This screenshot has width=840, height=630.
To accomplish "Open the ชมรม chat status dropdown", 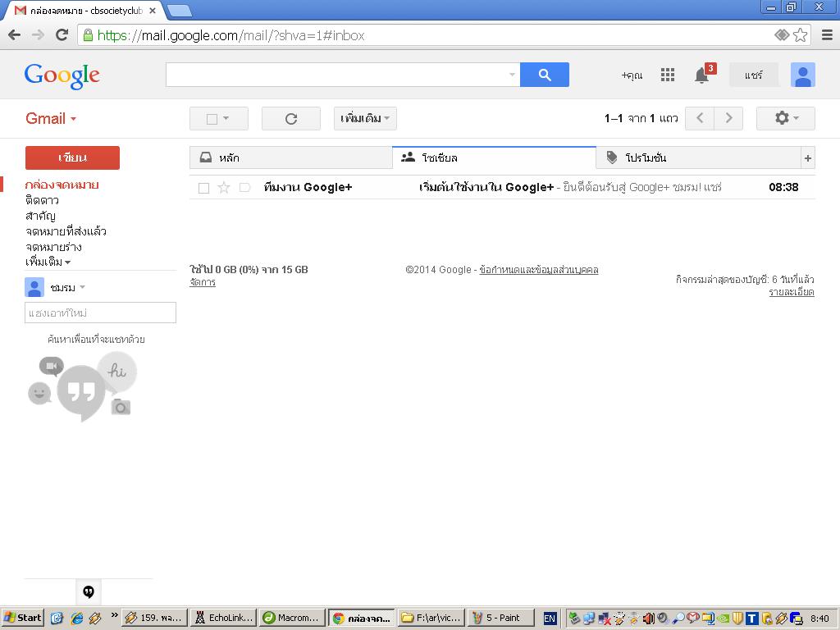I will [83, 287].
